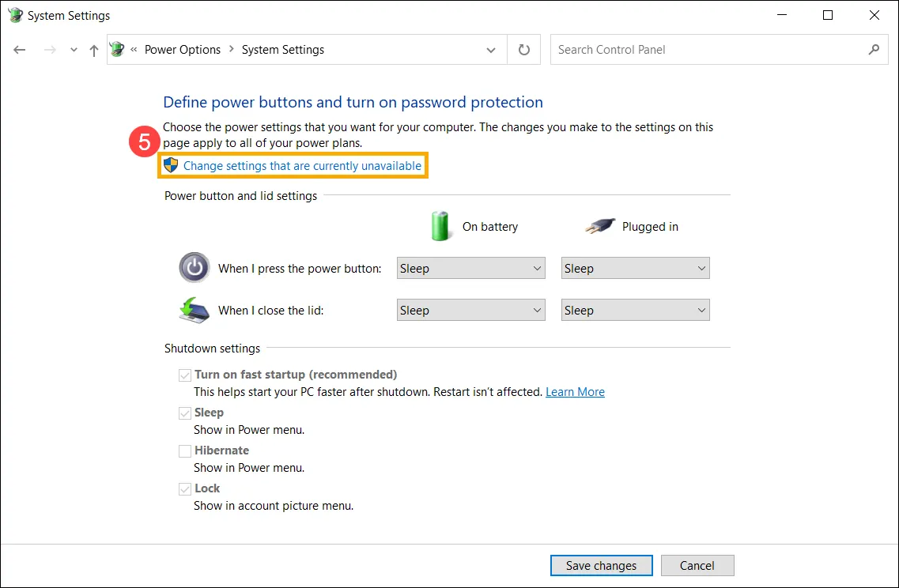Click the UAC shield icon near settings link
Screen dimensions: 899x588
click(x=170, y=165)
